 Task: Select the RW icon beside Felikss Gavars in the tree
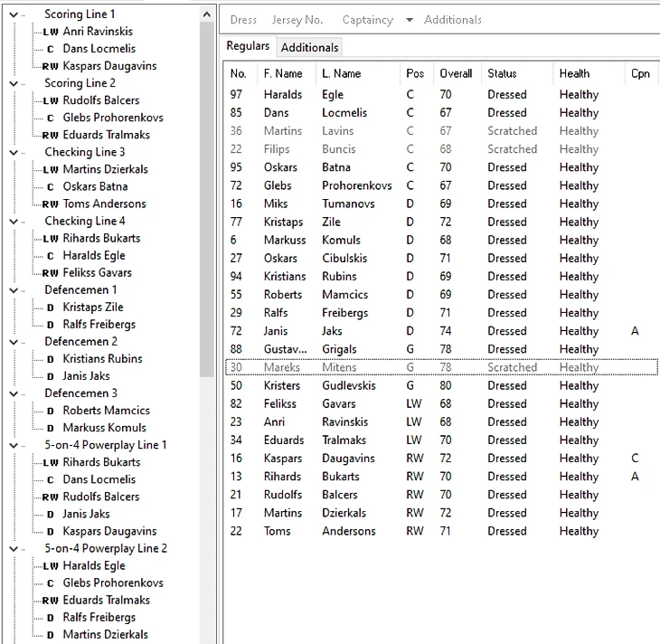[x=51, y=273]
